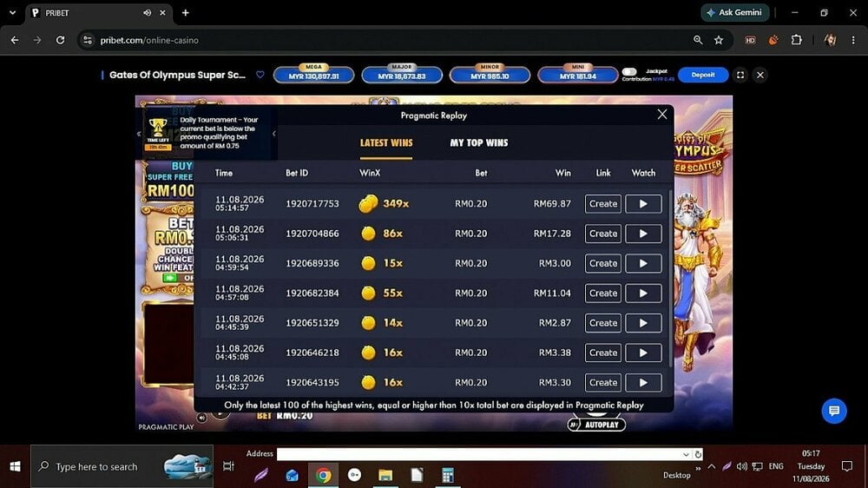
Task: Open Chrome three-dot menu
Action: (853, 40)
